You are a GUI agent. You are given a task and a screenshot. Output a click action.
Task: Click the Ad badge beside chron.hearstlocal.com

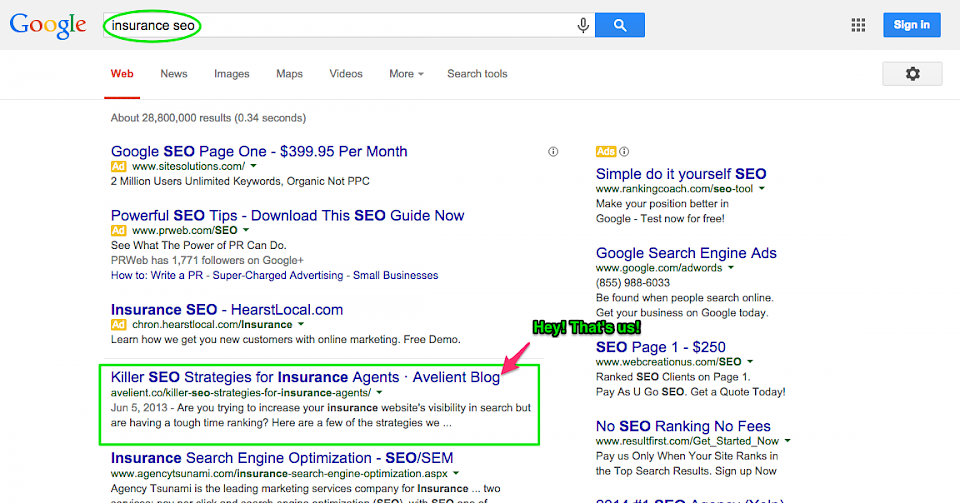(118, 324)
